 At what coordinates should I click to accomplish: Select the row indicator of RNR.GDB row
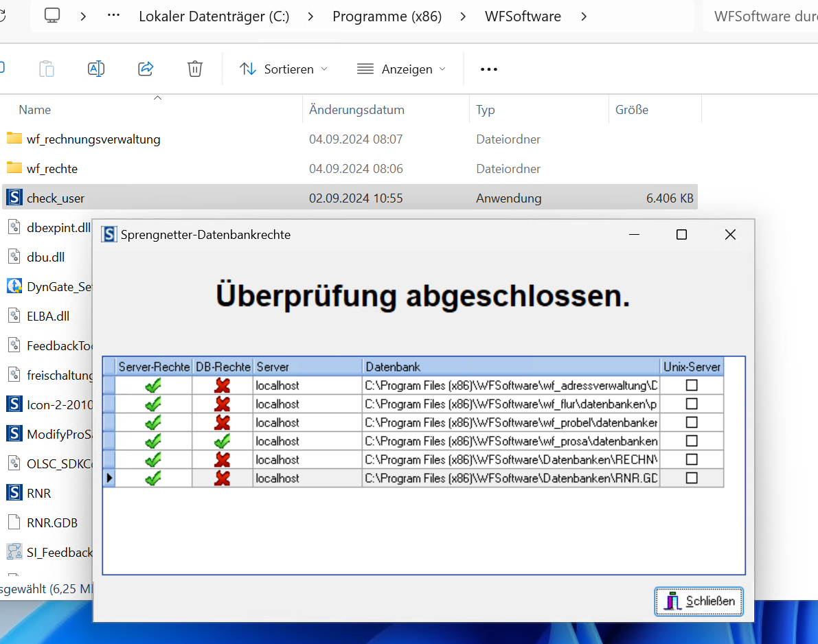109,478
